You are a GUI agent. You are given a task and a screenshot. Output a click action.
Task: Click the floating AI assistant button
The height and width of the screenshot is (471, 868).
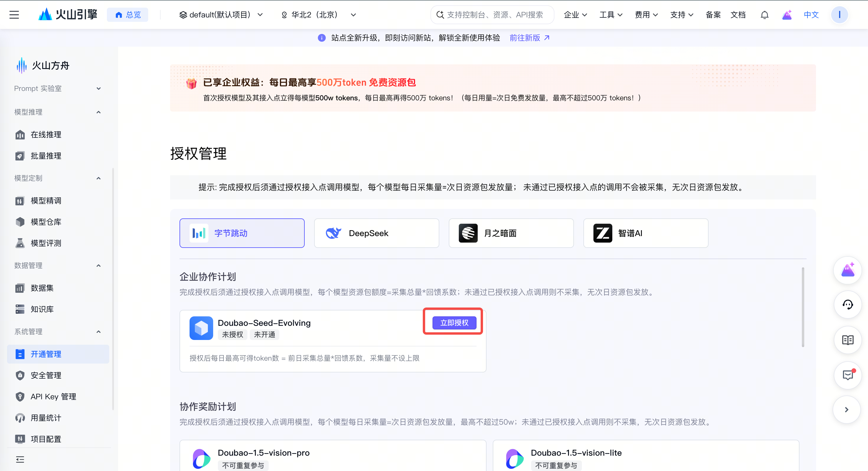coord(847,270)
